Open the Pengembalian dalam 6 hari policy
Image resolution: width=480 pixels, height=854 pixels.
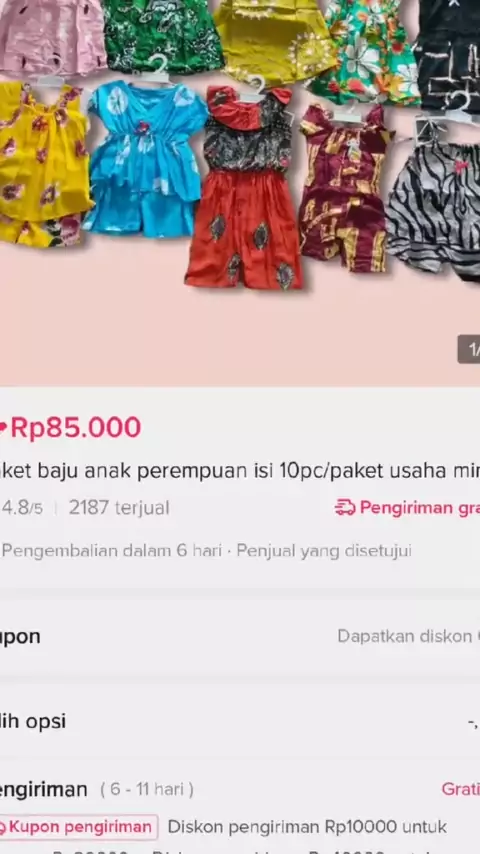[x=111, y=551]
